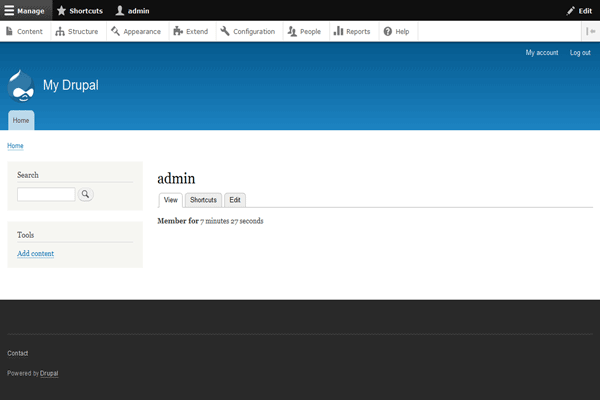This screenshot has width=600, height=400.
Task: Click into the Search text field
Action: click(x=46, y=194)
